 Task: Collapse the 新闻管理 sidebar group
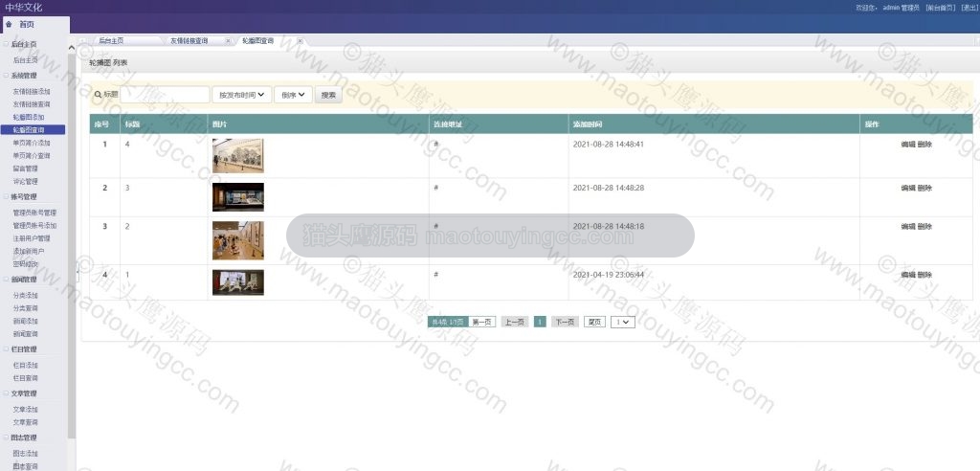(x=7, y=280)
